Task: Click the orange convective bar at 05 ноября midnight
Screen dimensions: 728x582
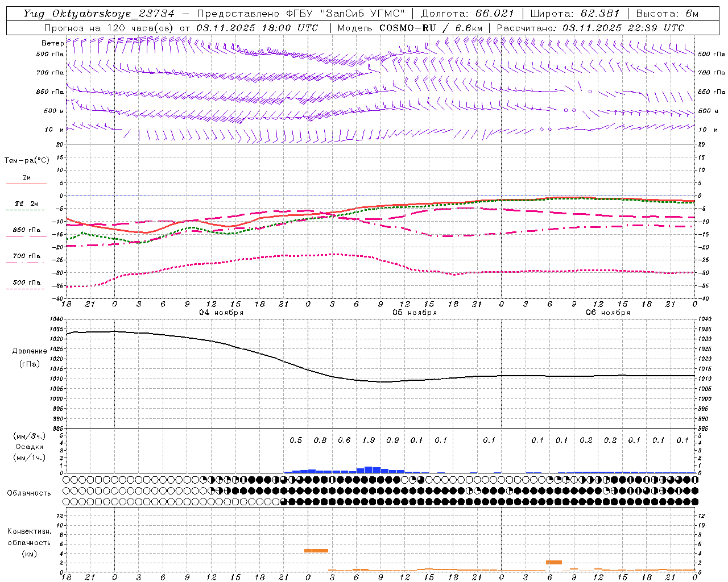Action: tap(316, 550)
